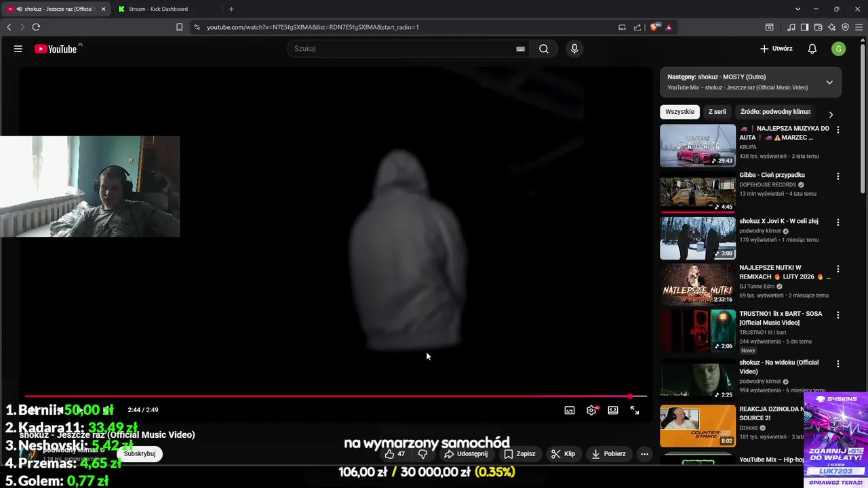The image size is (868, 488).
Task: Open a new browser tab
Action: click(x=231, y=9)
